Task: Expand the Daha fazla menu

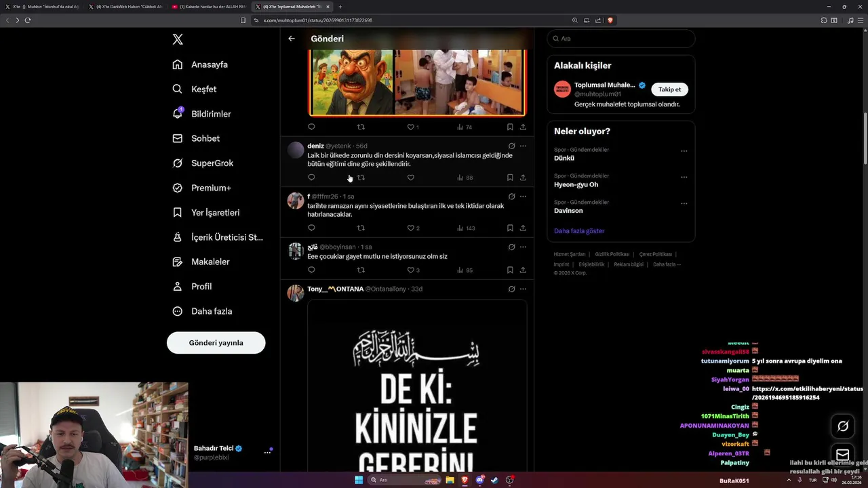Action: [x=203, y=311]
